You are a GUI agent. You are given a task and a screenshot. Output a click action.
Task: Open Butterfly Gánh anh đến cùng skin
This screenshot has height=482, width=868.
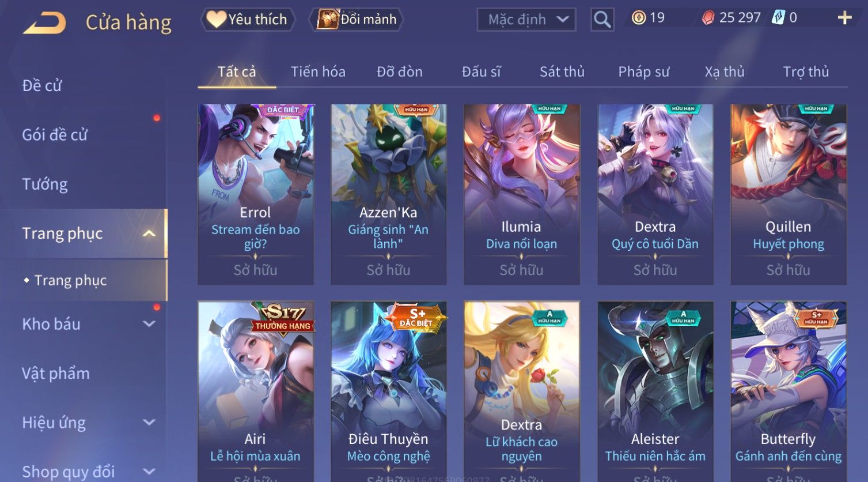click(788, 391)
